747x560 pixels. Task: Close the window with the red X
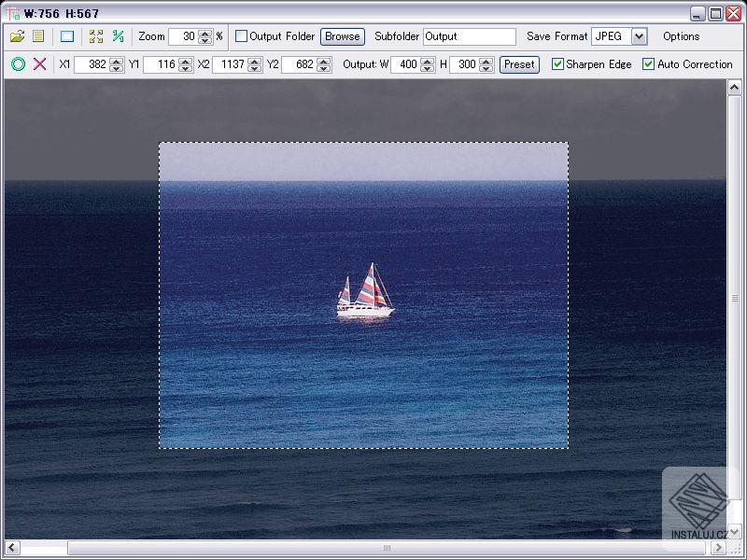tap(734, 13)
